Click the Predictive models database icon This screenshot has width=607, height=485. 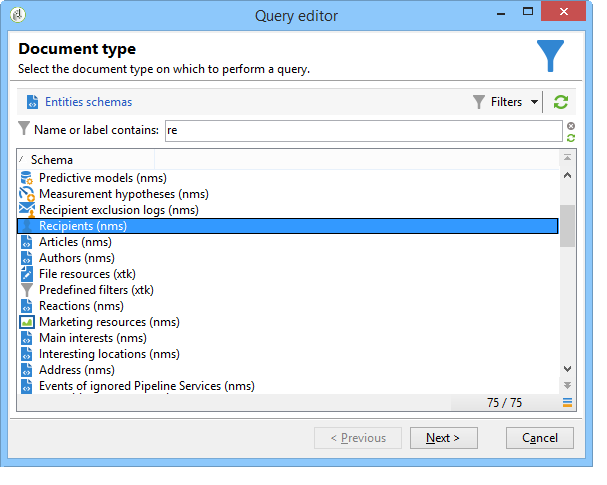pyautogui.click(x=27, y=178)
